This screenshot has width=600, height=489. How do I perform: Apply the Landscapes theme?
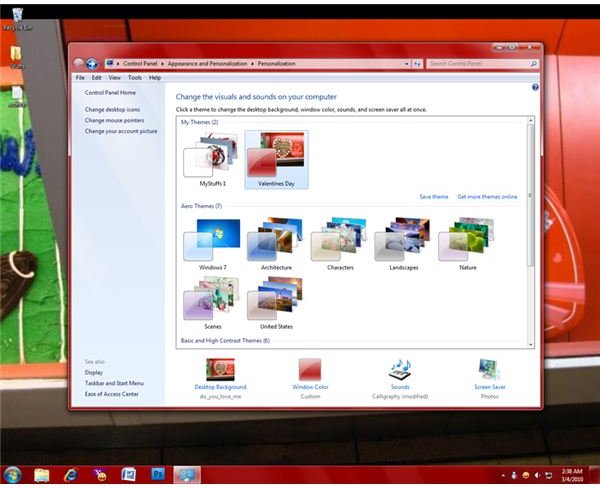tap(404, 244)
